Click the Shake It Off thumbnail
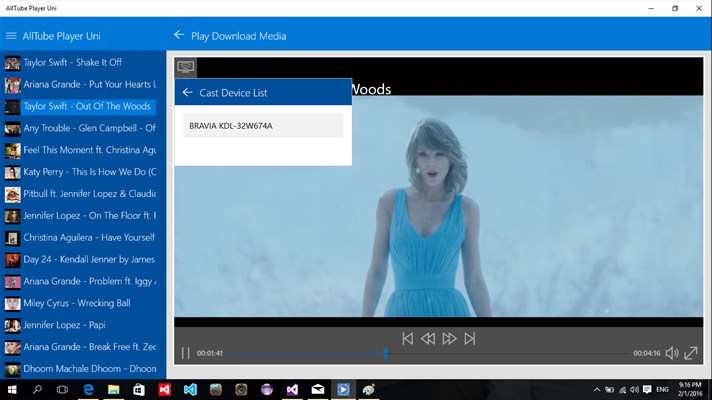This screenshot has width=712, height=400. tap(13, 63)
